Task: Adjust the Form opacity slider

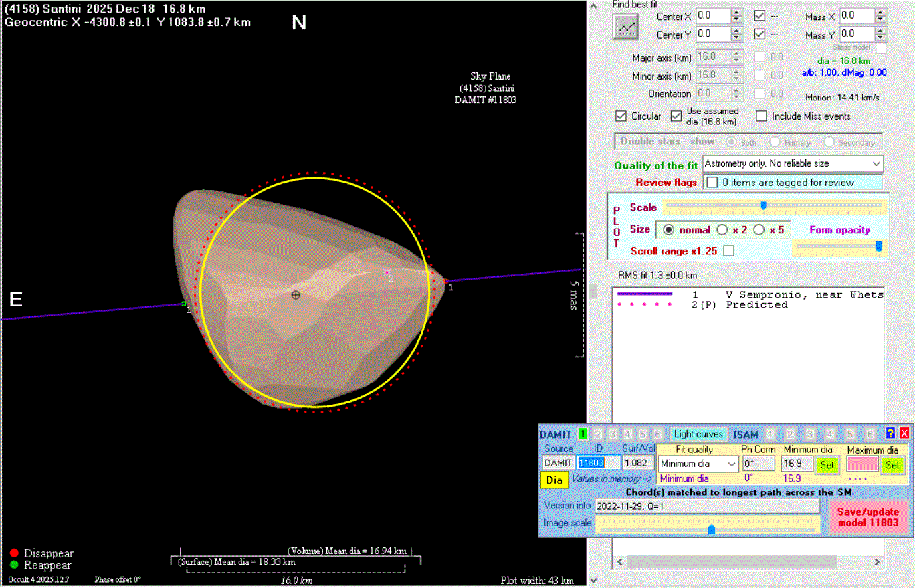Action: pyautogui.click(x=878, y=247)
